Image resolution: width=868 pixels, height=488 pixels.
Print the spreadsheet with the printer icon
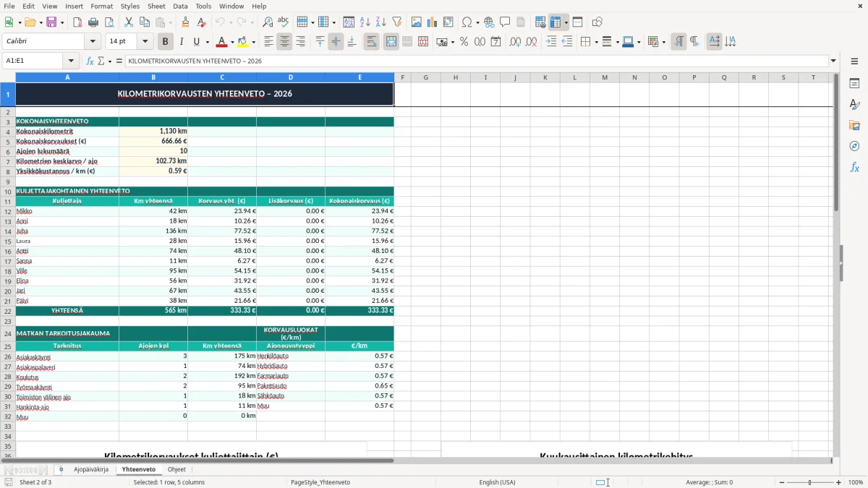tap(93, 22)
